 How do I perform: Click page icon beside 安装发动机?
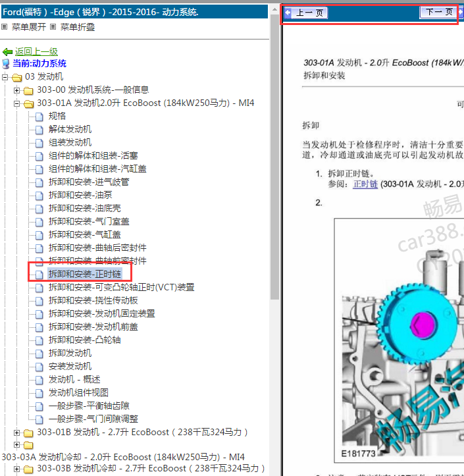click(x=39, y=367)
